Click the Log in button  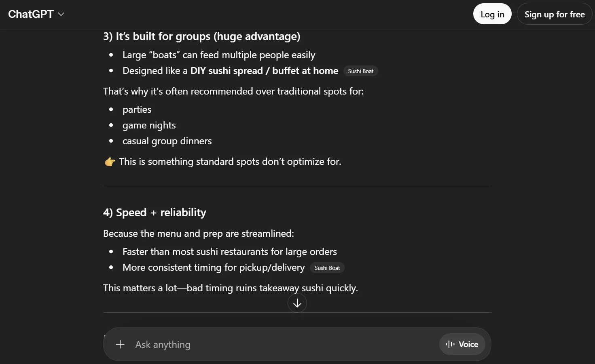point(492,14)
